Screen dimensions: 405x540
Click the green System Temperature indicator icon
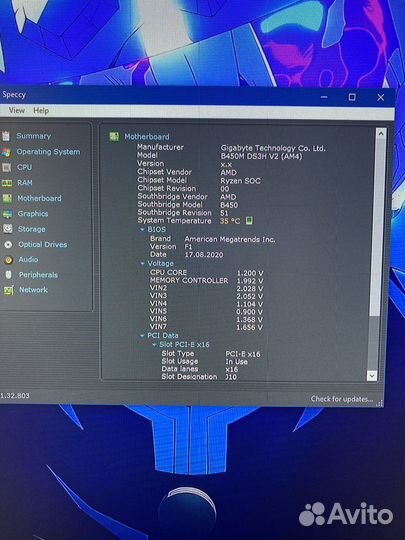point(249,220)
